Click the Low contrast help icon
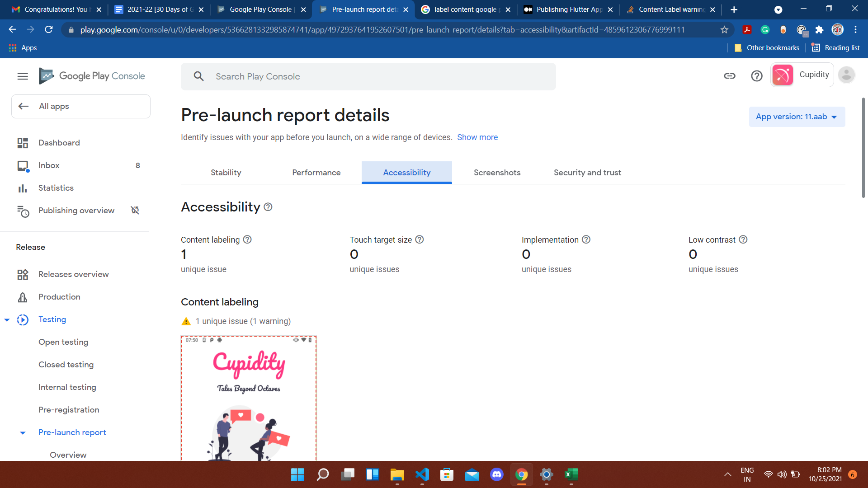Viewport: 868px width, 488px height. click(743, 239)
